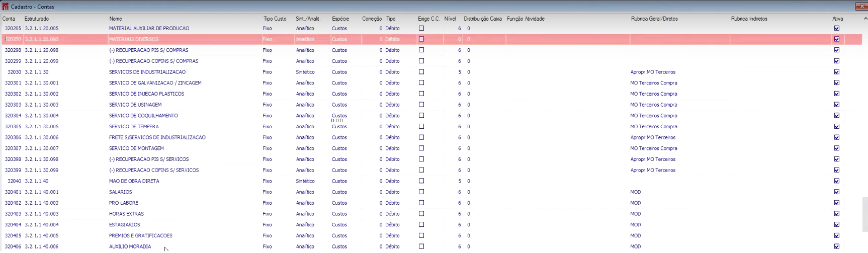This screenshot has height=253, width=868.
Task: Click Débito cell in SERVICO DE TEMPERA row
Action: pyautogui.click(x=392, y=127)
